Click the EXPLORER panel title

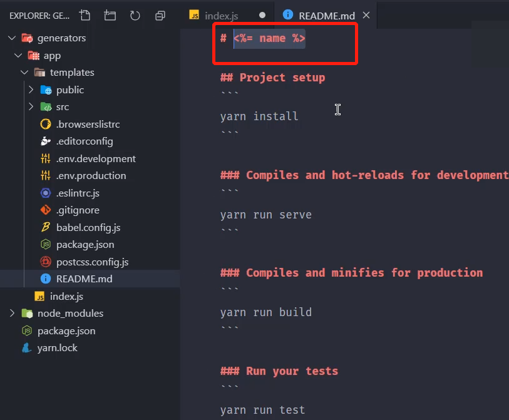[39, 16]
